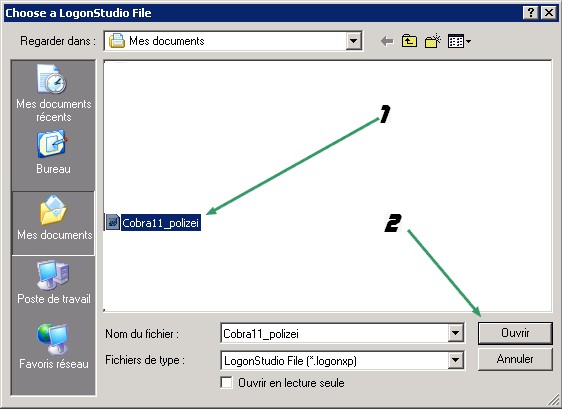Select Mes documents in the places bar
The width and height of the screenshot is (562, 409).
click(53, 219)
